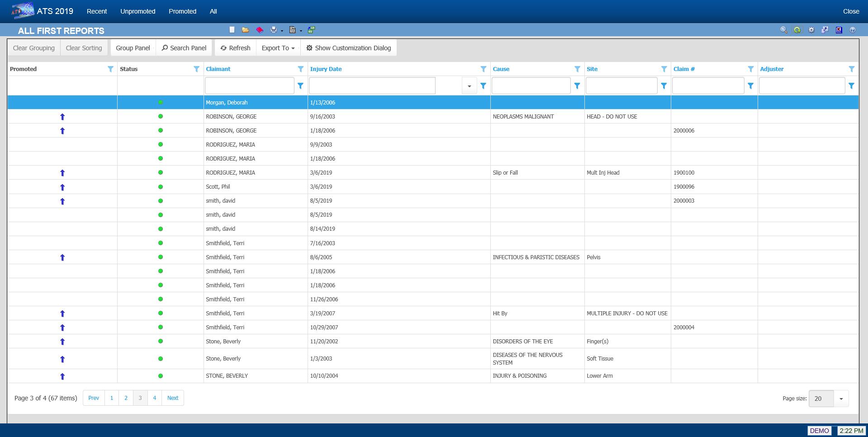Switch to the Unpromoted tab
This screenshot has height=437, width=868.
[x=138, y=11]
